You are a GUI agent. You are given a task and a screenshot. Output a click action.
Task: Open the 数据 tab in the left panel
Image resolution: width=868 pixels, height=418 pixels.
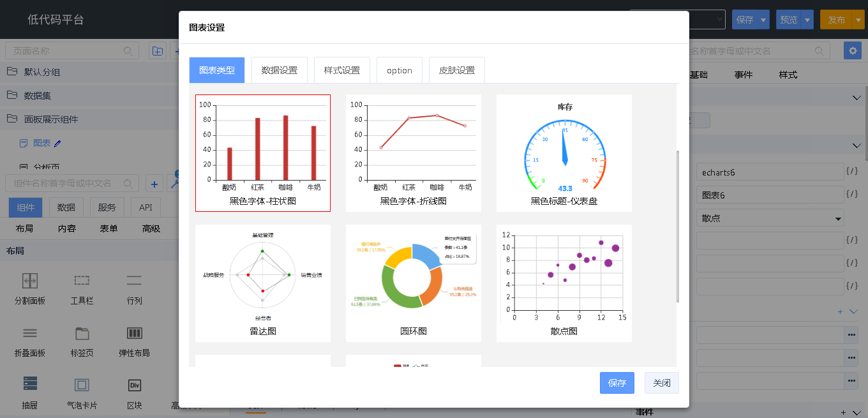tap(66, 207)
